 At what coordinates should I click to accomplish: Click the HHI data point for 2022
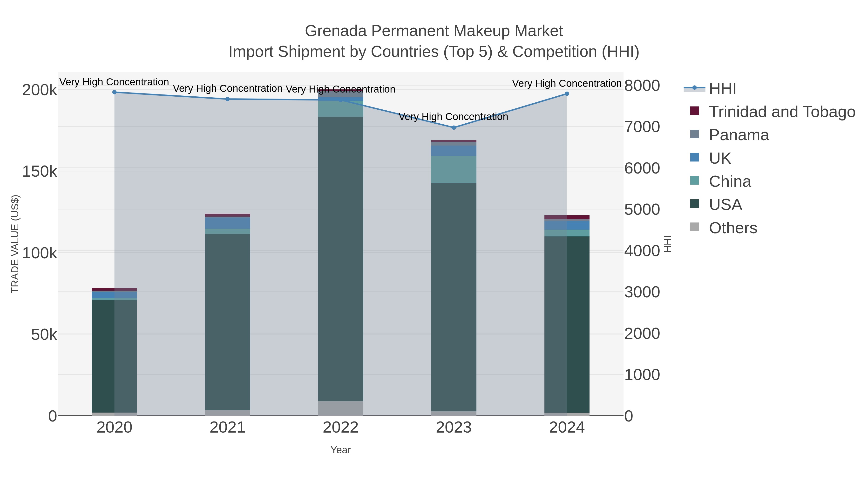(x=341, y=100)
